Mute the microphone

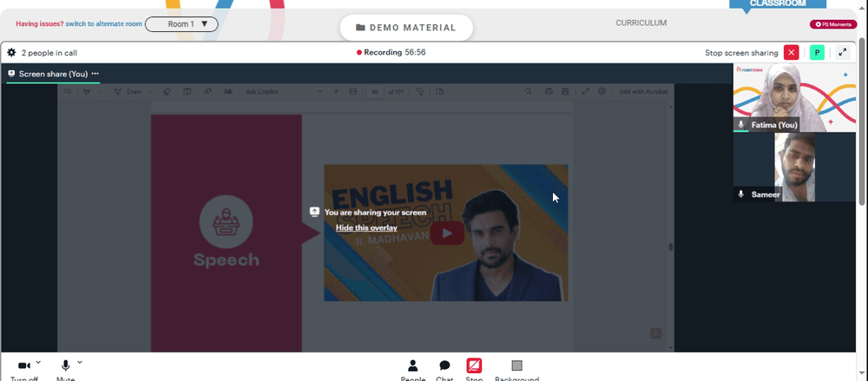coord(65,365)
